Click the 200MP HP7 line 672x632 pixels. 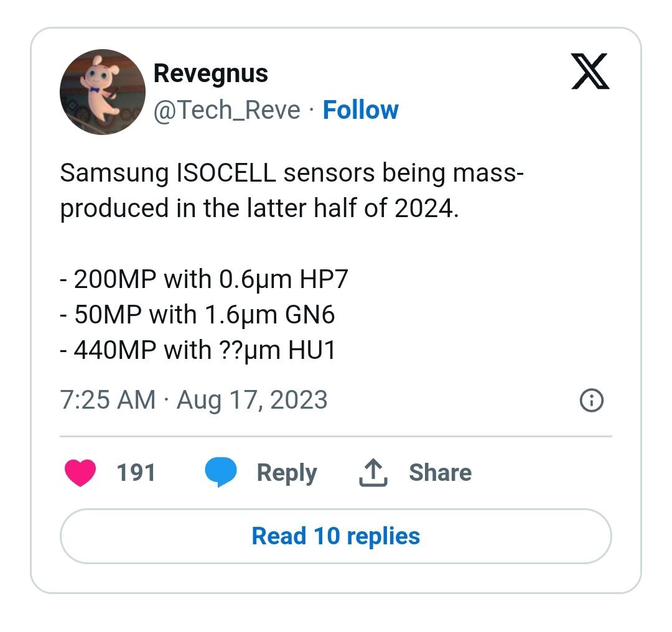[x=204, y=280]
